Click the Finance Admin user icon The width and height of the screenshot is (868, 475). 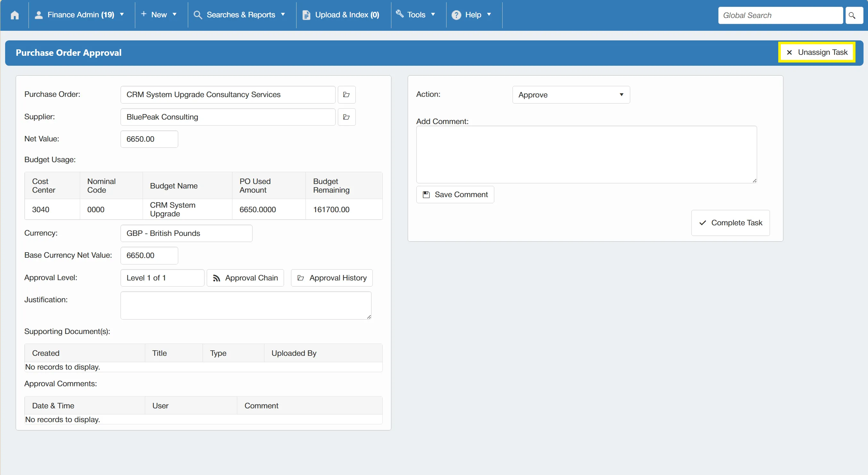pyautogui.click(x=39, y=15)
